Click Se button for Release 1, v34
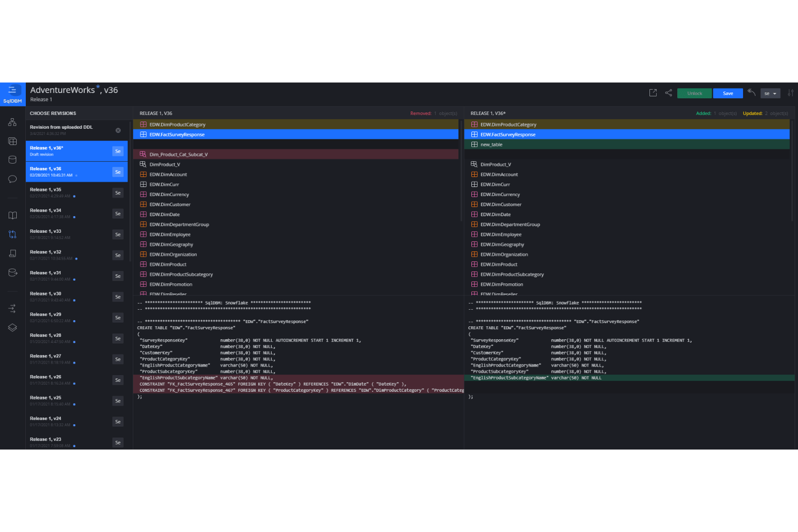 118,213
